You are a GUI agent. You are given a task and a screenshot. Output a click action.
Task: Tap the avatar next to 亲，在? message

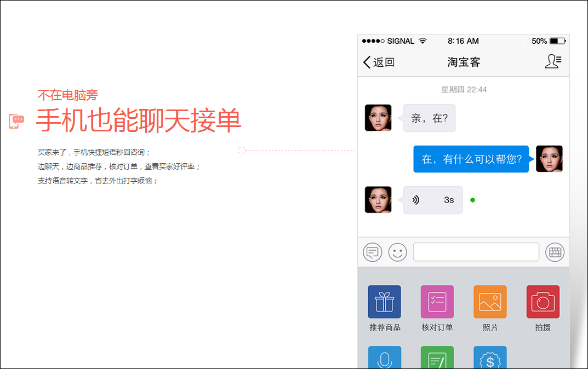[378, 118]
